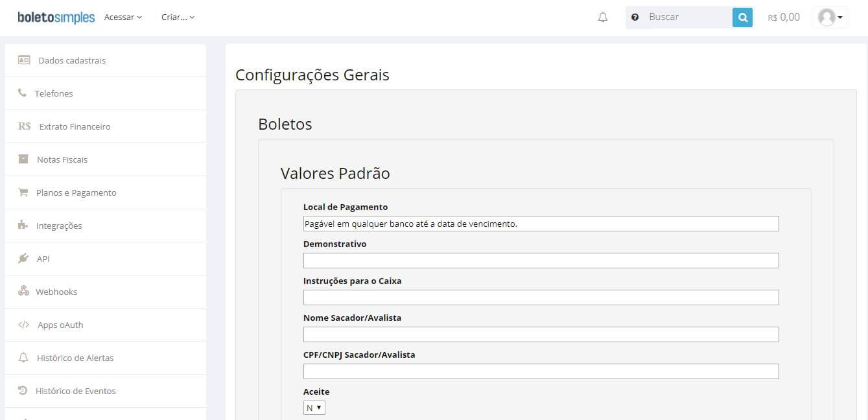Viewport: 868px width, 420px height.
Task: Click the Dados cadastrais card icon
Action: [24, 60]
